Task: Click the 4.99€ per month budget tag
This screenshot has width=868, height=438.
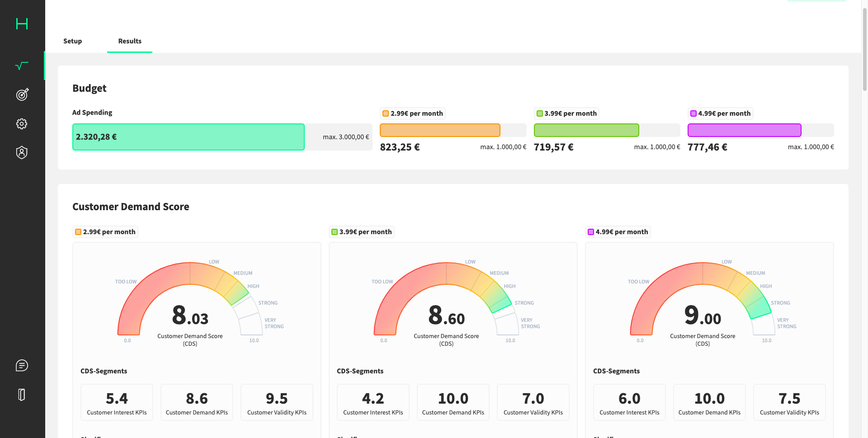Action: (720, 113)
